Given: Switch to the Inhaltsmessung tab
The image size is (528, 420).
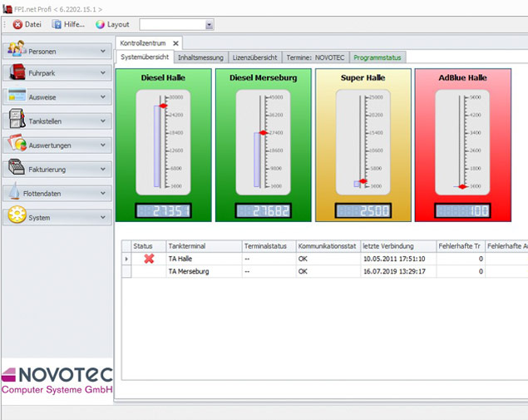Looking at the screenshot, I should (199, 57).
